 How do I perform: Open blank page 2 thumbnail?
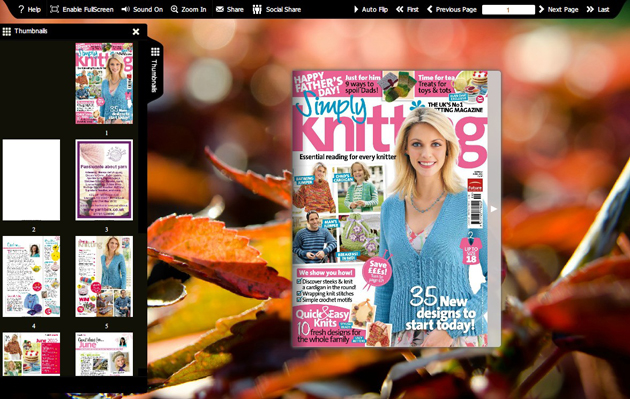(31, 180)
